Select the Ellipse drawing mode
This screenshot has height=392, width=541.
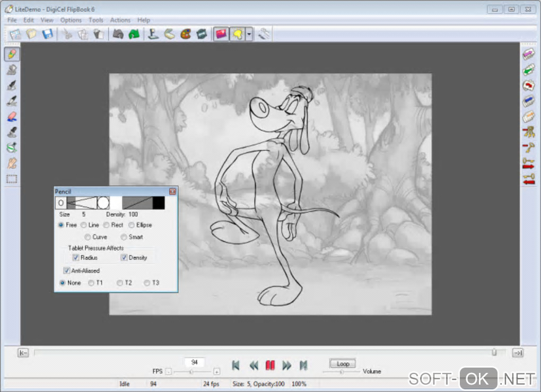coord(131,225)
